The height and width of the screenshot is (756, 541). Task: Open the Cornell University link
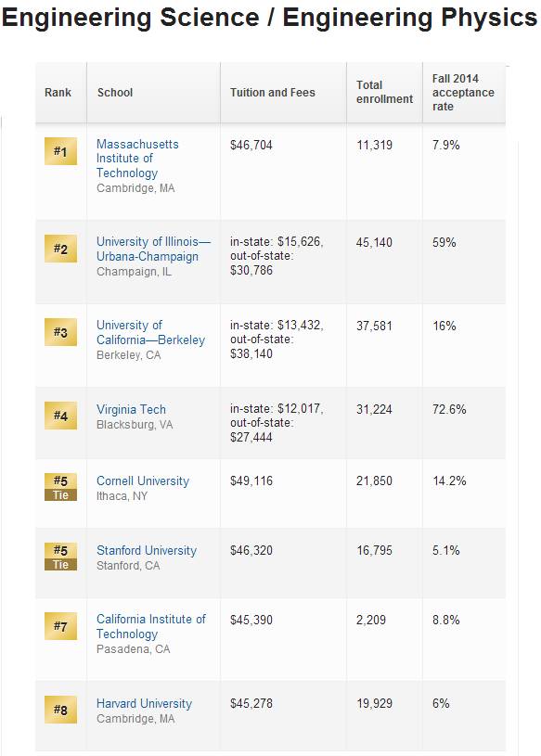click(x=143, y=481)
